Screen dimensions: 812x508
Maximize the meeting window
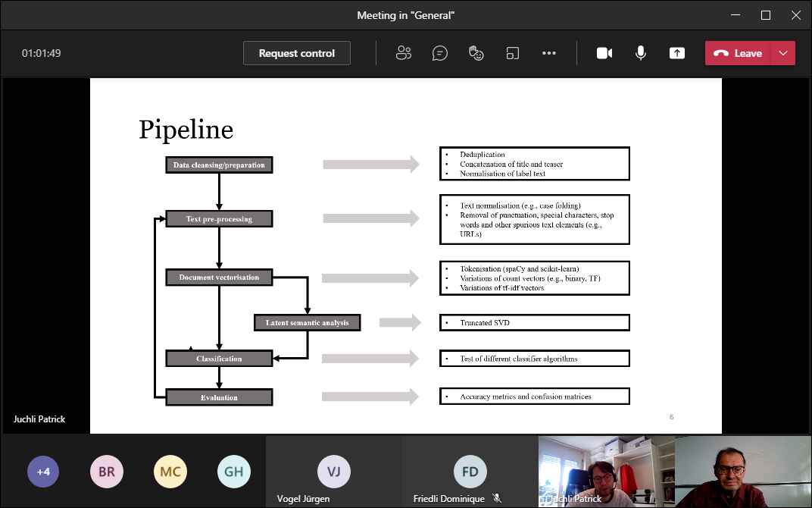click(766, 15)
